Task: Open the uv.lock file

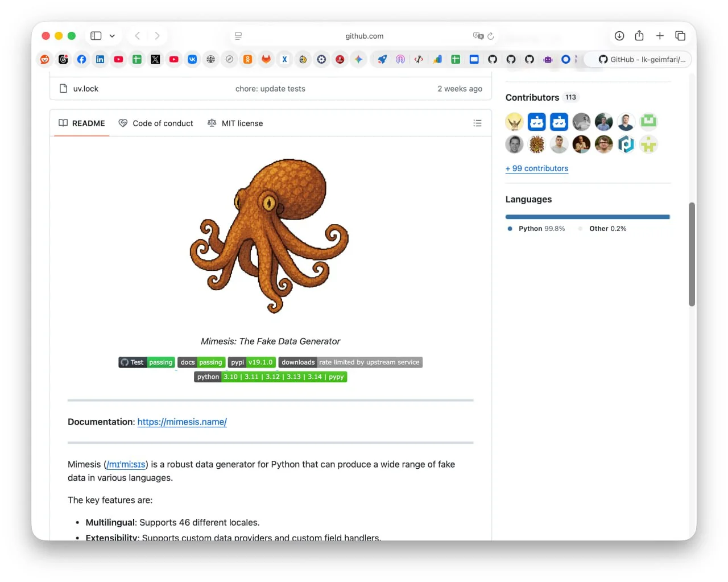Action: (x=85, y=89)
